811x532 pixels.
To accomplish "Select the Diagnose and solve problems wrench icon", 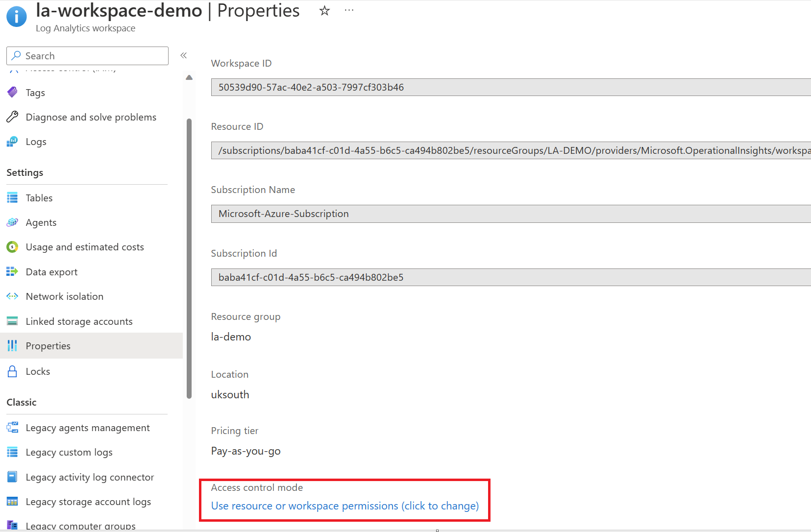I will coord(12,117).
